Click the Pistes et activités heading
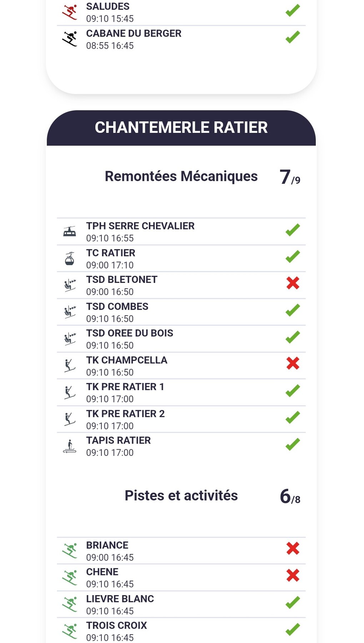This screenshot has height=643, width=364. click(181, 496)
